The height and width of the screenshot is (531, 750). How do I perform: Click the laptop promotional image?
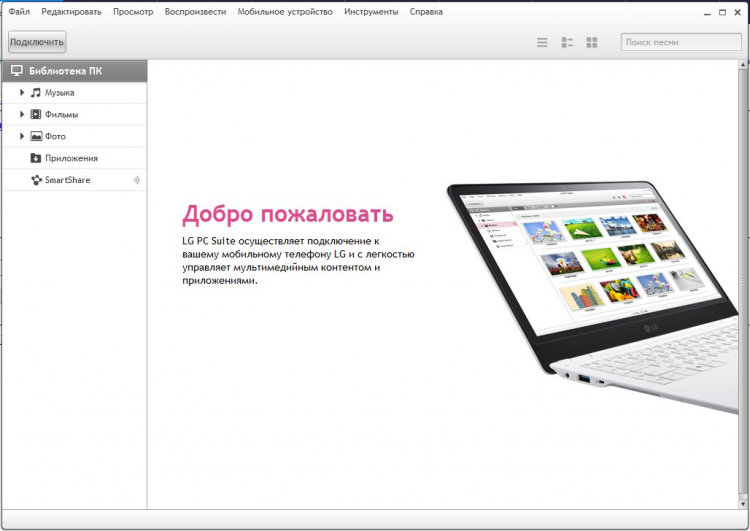click(593, 297)
